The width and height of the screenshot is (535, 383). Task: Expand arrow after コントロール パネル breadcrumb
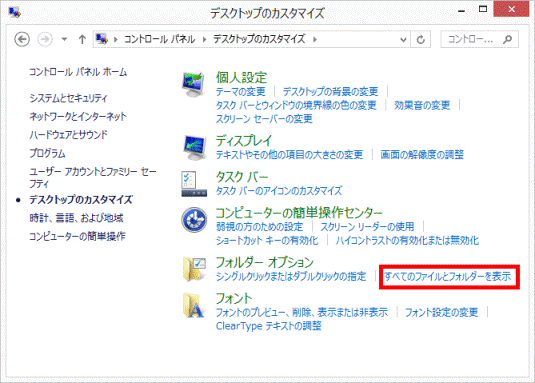pyautogui.click(x=204, y=40)
